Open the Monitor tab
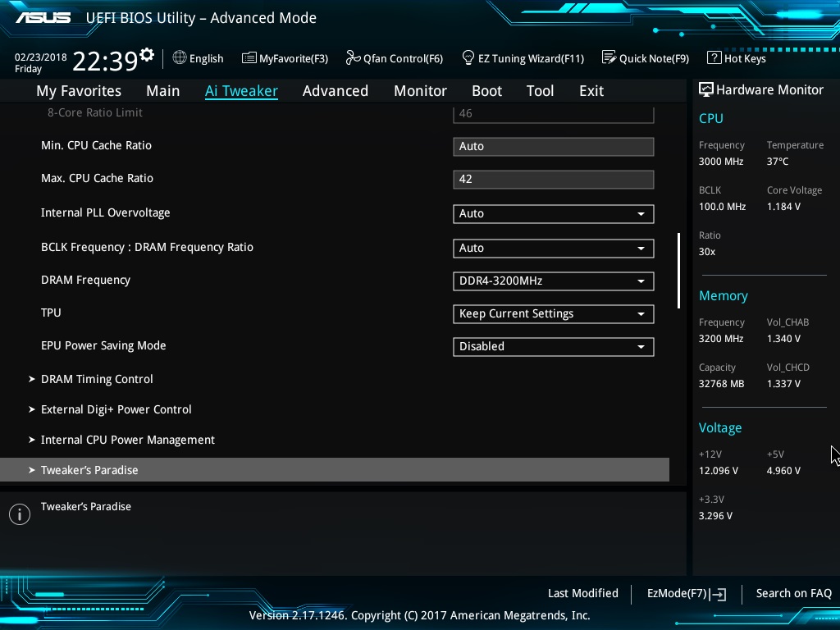The width and height of the screenshot is (840, 630). (x=421, y=91)
